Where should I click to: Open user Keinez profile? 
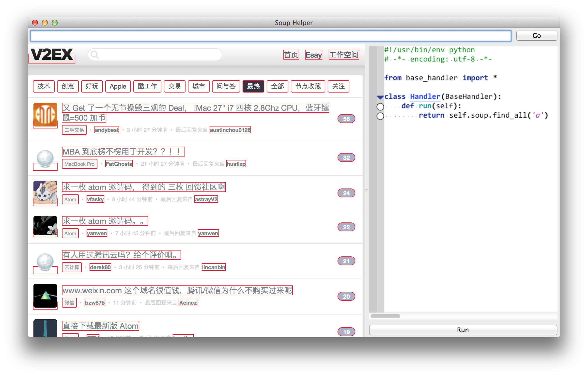pyautogui.click(x=188, y=303)
